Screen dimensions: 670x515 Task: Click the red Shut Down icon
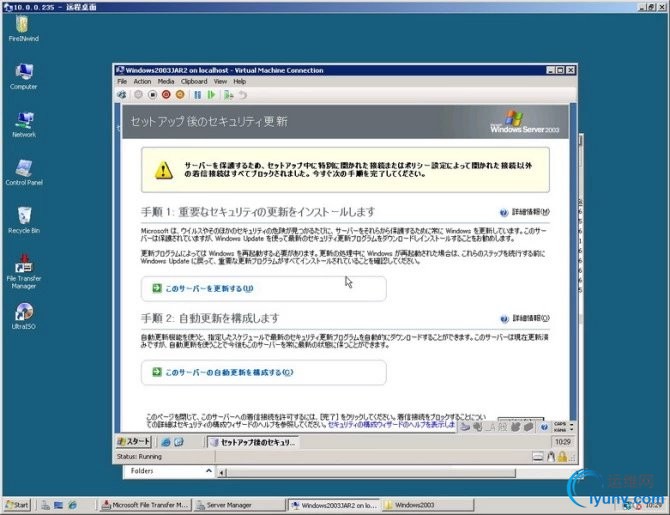click(x=166, y=95)
